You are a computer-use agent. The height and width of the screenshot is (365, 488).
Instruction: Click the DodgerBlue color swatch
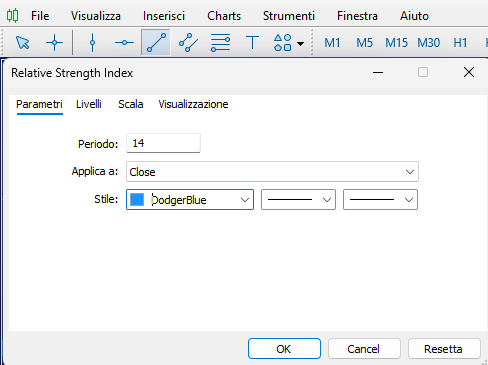point(137,200)
